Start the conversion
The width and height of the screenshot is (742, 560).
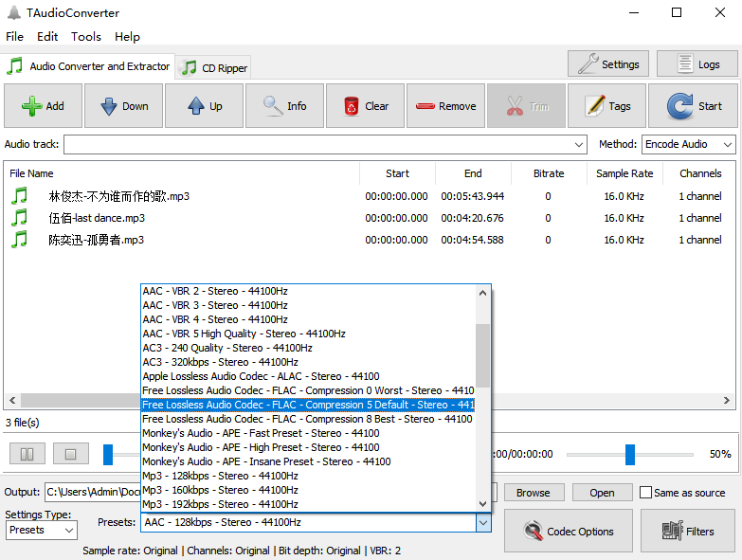point(693,106)
